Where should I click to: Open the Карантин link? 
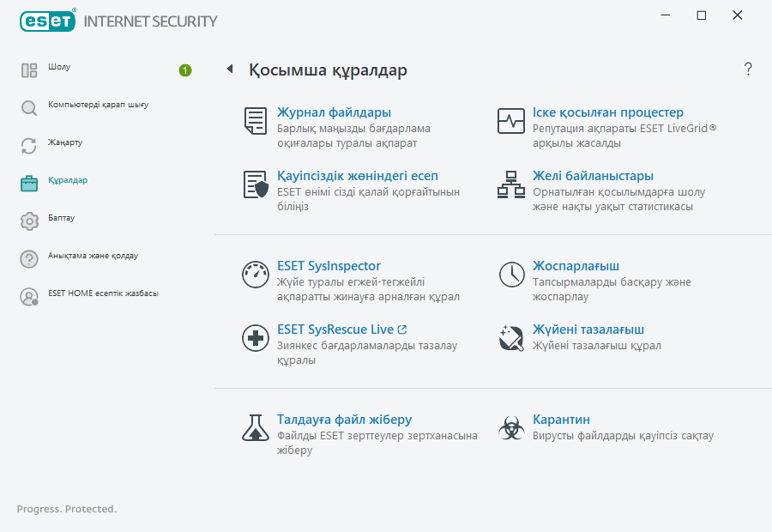[561, 420]
